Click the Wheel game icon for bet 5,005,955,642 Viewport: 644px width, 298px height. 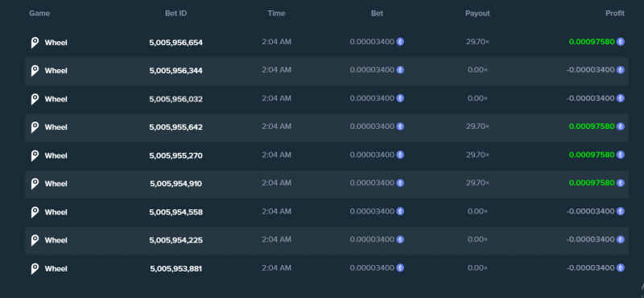click(x=35, y=127)
